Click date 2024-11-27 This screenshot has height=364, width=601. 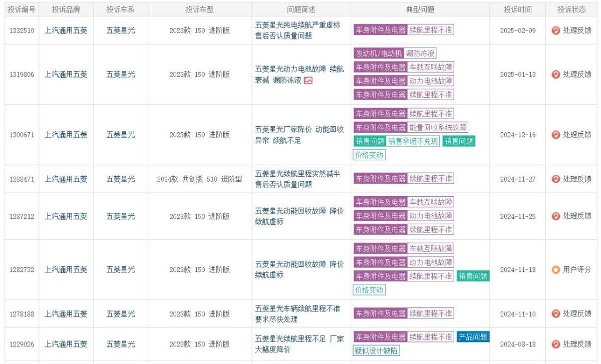518,179
